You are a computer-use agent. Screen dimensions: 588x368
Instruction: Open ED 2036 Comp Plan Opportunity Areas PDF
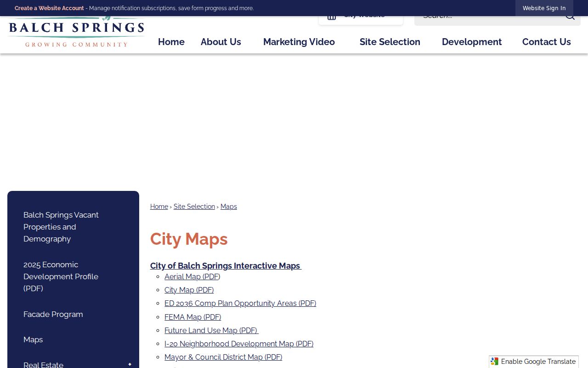[x=240, y=303]
